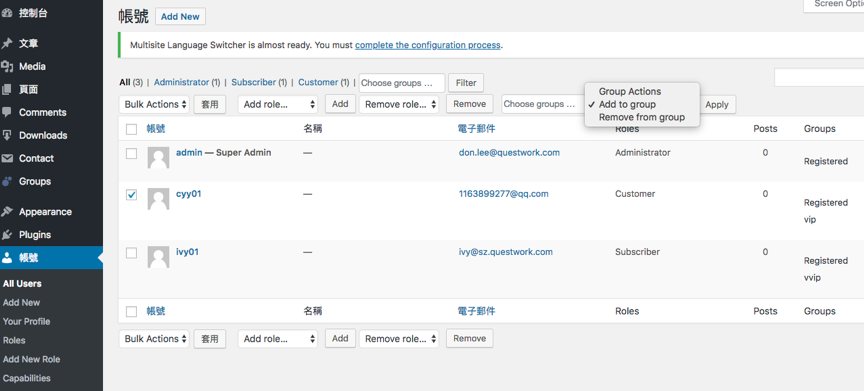Click the cyy01 user avatar thumbnail

pos(159,199)
